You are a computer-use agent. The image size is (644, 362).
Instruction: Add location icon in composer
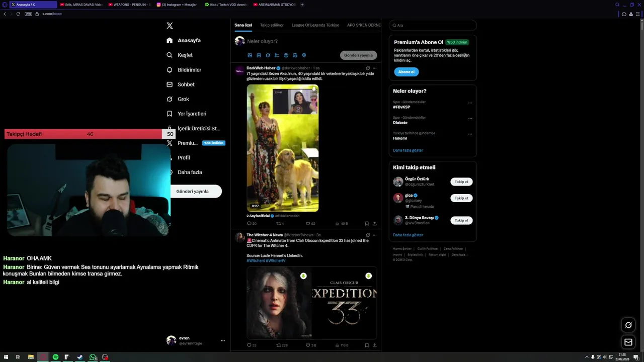tap(304, 55)
